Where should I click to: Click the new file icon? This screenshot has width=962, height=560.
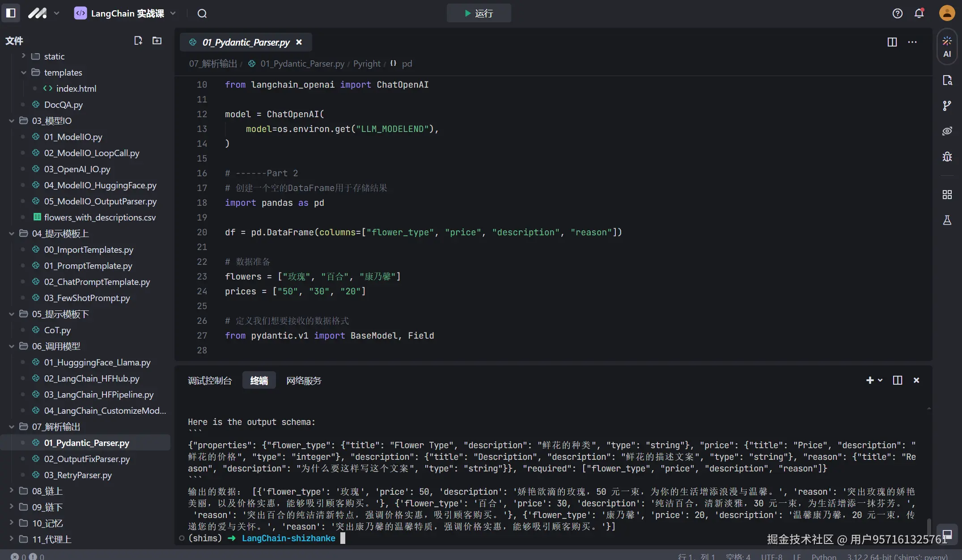[x=138, y=41]
